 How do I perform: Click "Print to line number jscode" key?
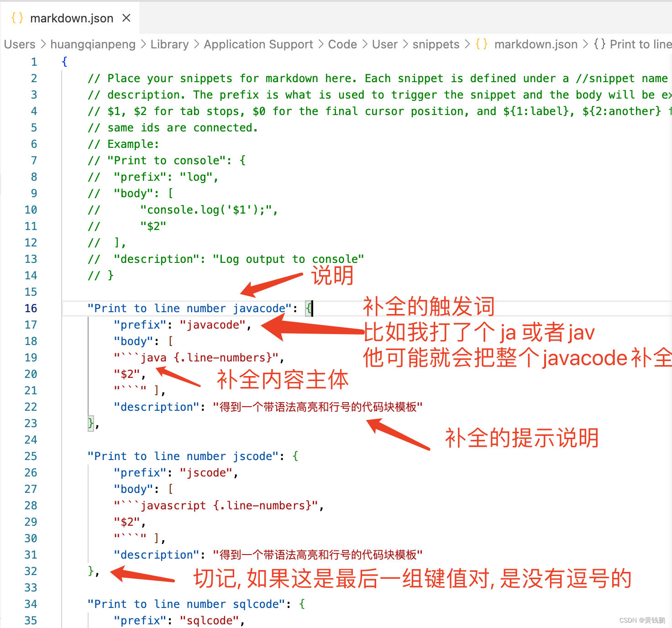click(x=183, y=456)
